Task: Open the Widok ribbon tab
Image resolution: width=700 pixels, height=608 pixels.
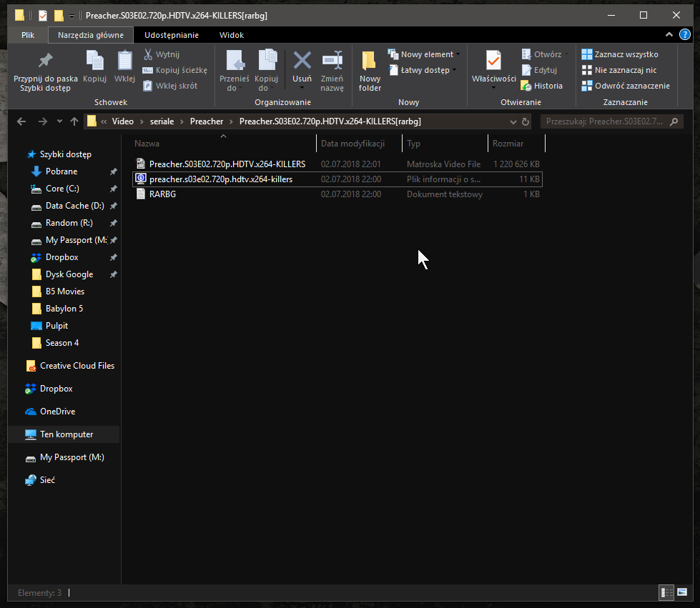Action: click(x=231, y=35)
